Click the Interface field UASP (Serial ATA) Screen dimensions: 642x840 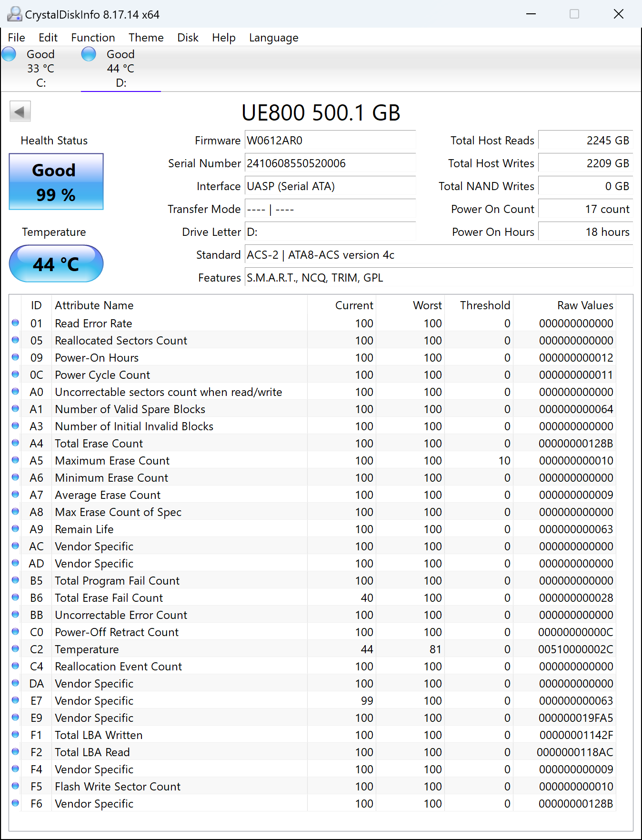click(x=330, y=186)
